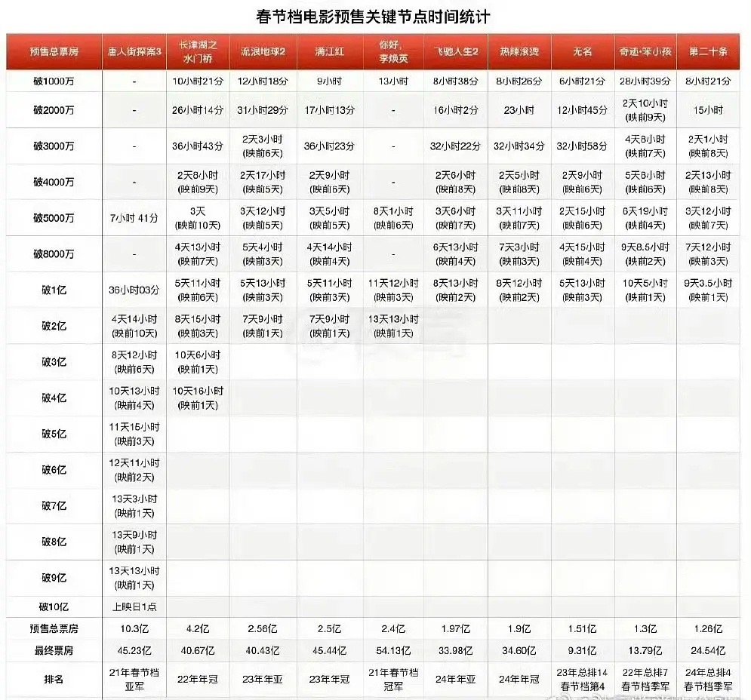
Task: Click the 8小时38分 cell
Action: tap(455, 81)
